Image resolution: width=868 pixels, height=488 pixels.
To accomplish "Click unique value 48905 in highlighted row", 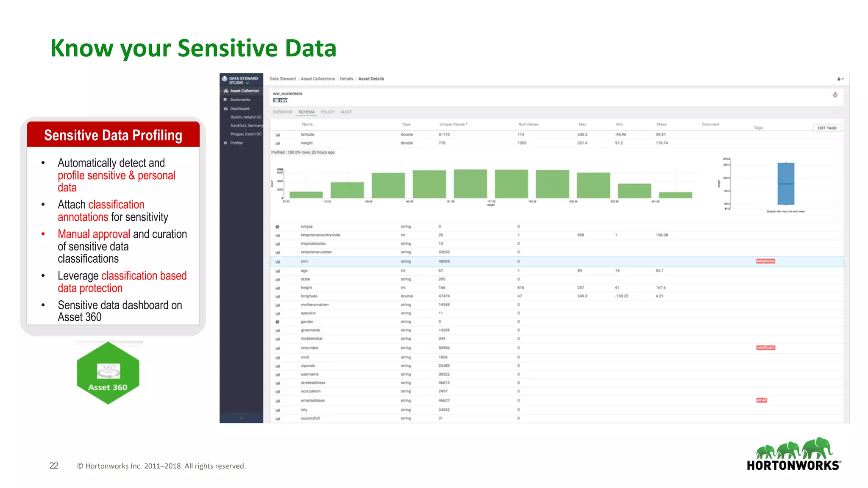I will (444, 261).
